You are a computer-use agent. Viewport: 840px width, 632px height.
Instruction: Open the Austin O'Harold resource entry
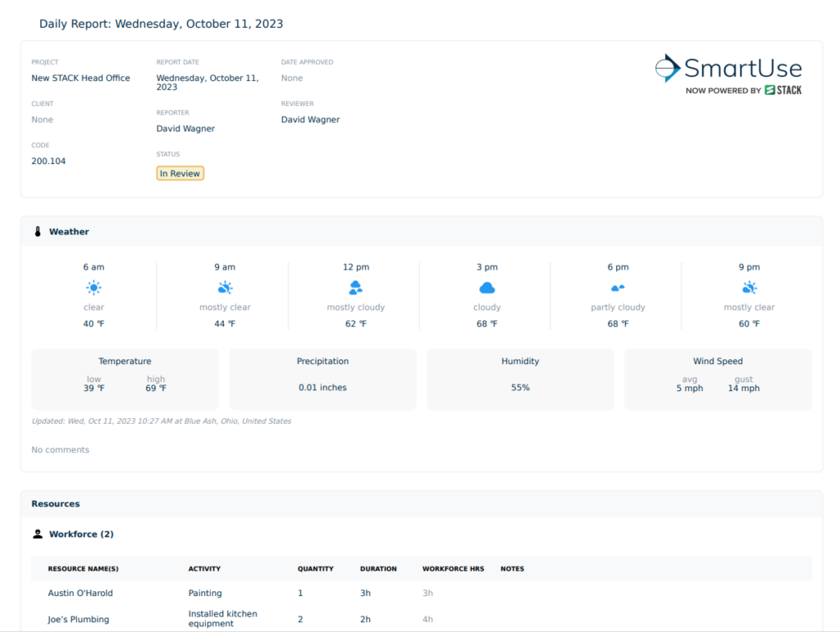point(80,593)
